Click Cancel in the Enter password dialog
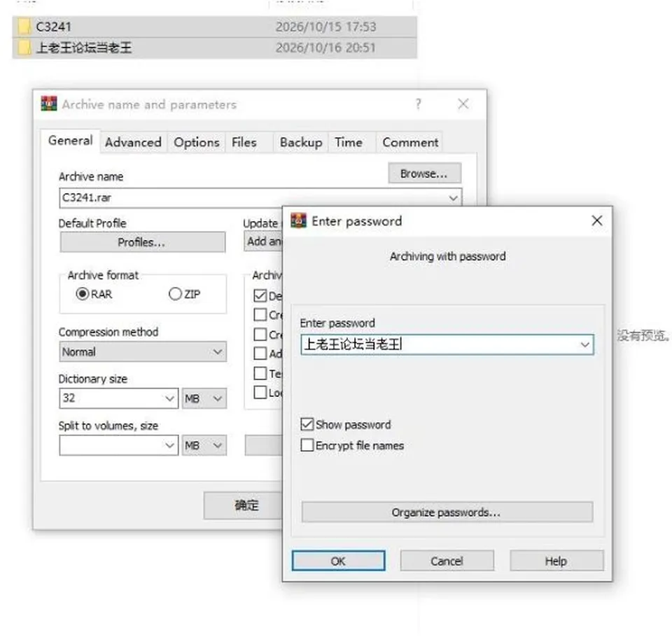 click(x=447, y=561)
